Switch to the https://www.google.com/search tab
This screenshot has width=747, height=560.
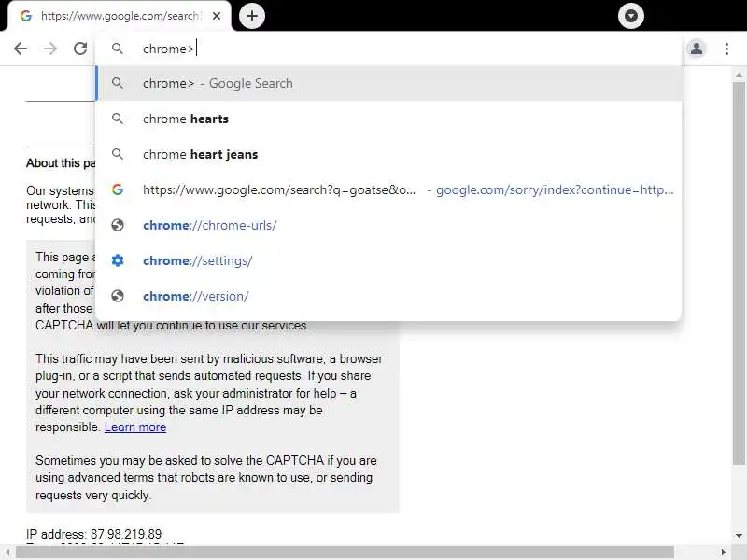point(120,16)
